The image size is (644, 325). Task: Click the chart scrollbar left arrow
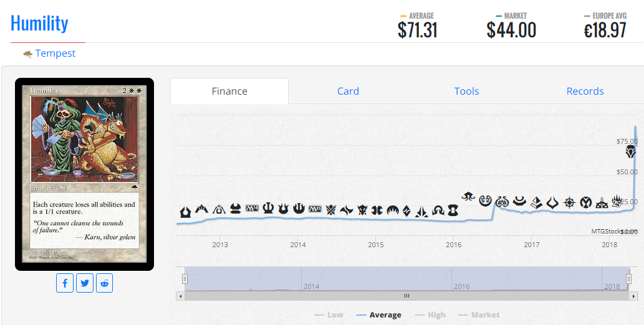click(180, 296)
